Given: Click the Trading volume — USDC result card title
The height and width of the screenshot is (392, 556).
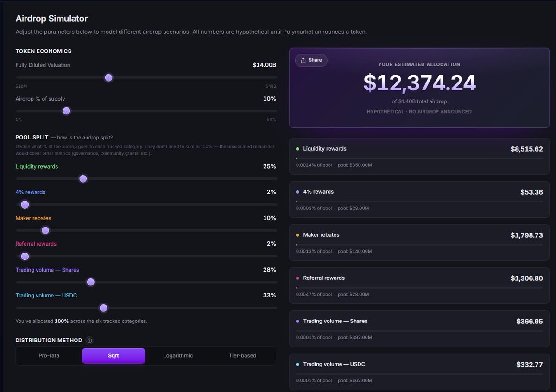Looking at the screenshot, I should 334,364.
